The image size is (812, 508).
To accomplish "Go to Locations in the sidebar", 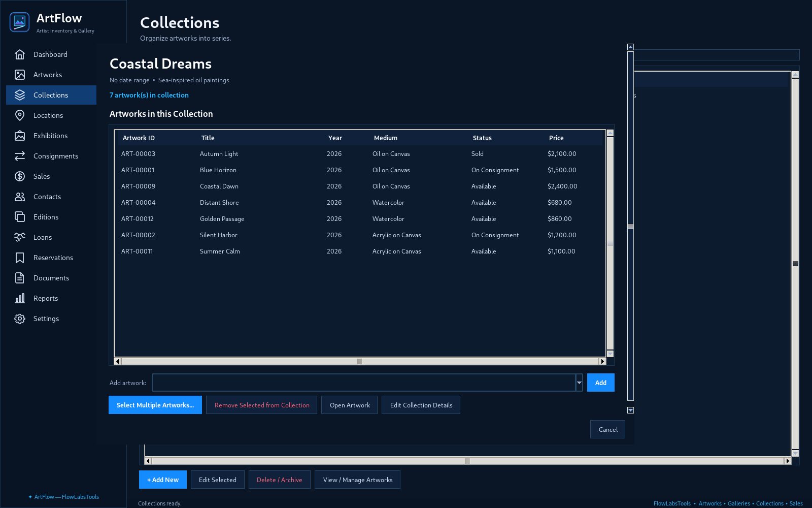I will tap(51, 115).
